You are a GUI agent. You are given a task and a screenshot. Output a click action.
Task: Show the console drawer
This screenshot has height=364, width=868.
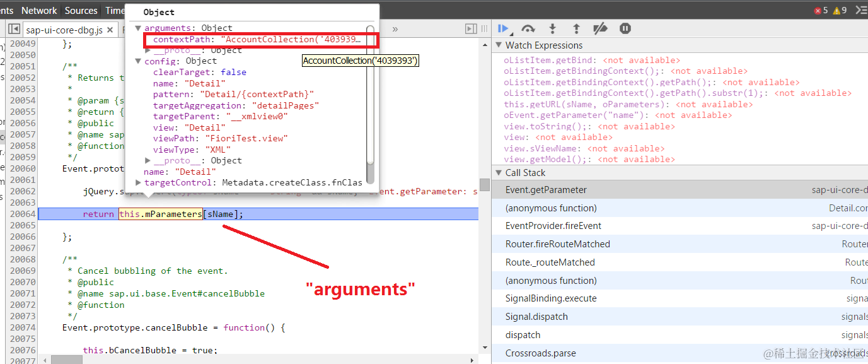(860, 10)
